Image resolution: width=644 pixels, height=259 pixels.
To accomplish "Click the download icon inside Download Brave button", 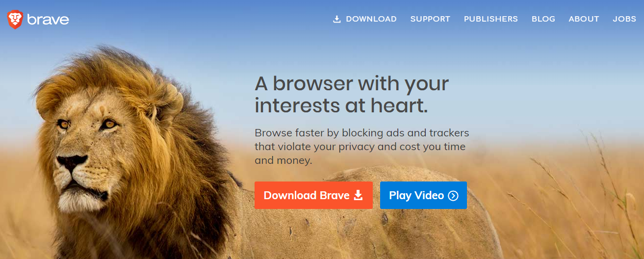I will point(359,195).
